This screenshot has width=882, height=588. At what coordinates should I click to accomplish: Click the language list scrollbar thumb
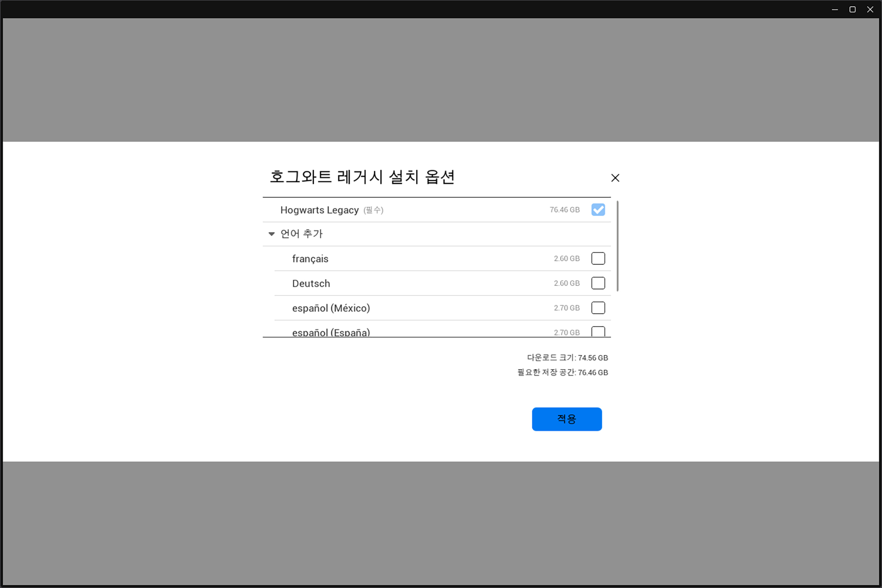point(617,246)
